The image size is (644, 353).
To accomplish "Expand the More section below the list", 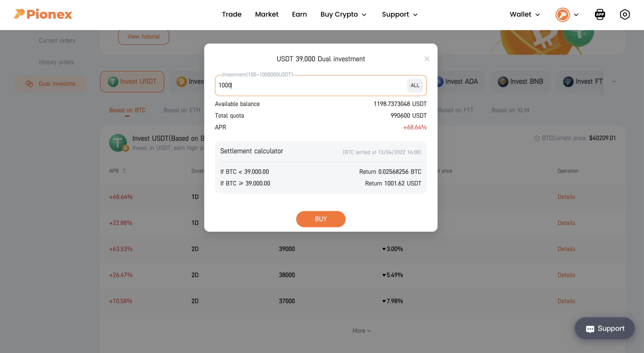I will tap(361, 331).
